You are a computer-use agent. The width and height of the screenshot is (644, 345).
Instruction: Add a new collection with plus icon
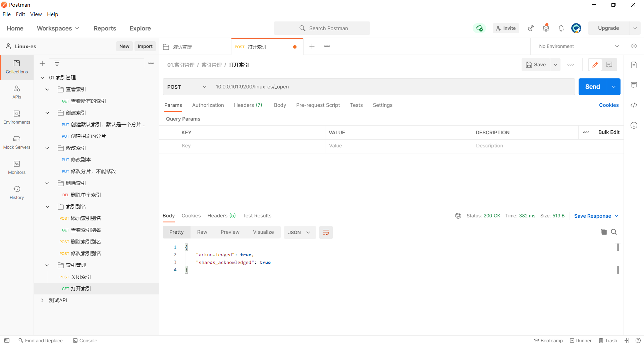pyautogui.click(x=42, y=63)
